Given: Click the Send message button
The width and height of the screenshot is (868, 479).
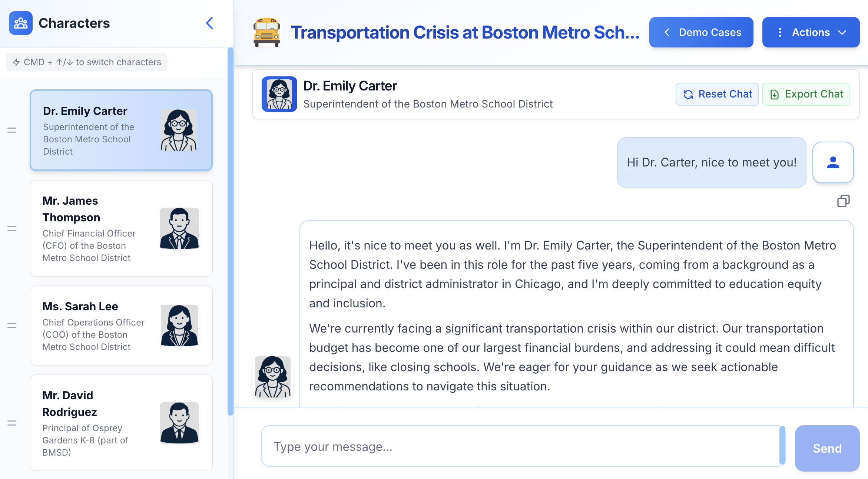Looking at the screenshot, I should (827, 448).
